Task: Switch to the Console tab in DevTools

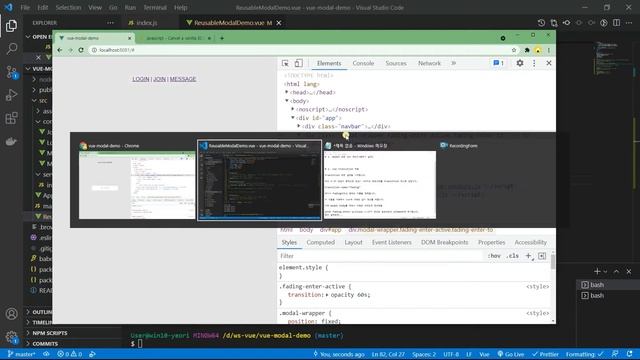Action: point(363,63)
